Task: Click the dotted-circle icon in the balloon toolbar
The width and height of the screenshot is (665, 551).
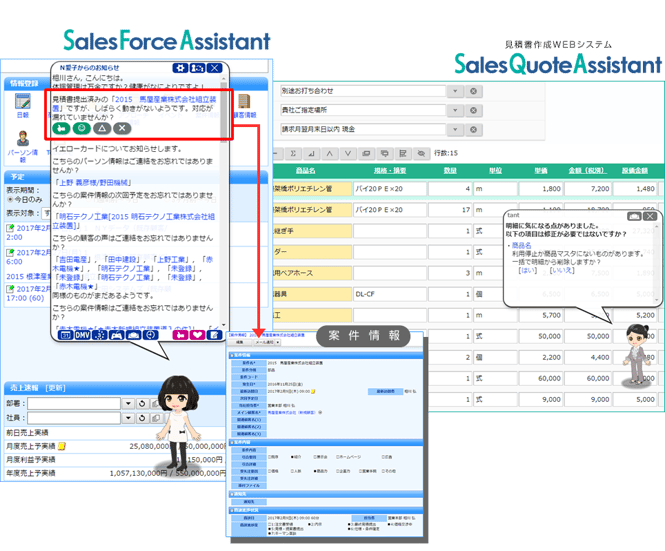Action: (100, 335)
